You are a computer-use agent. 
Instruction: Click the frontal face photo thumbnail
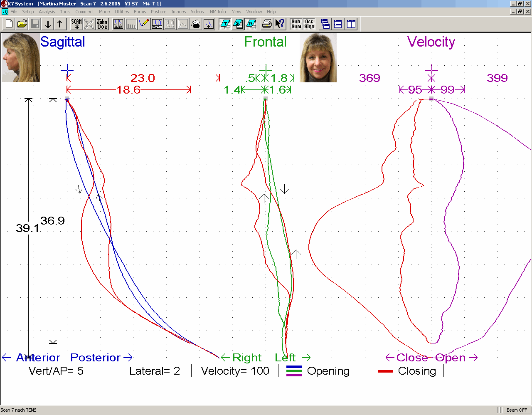(318, 58)
